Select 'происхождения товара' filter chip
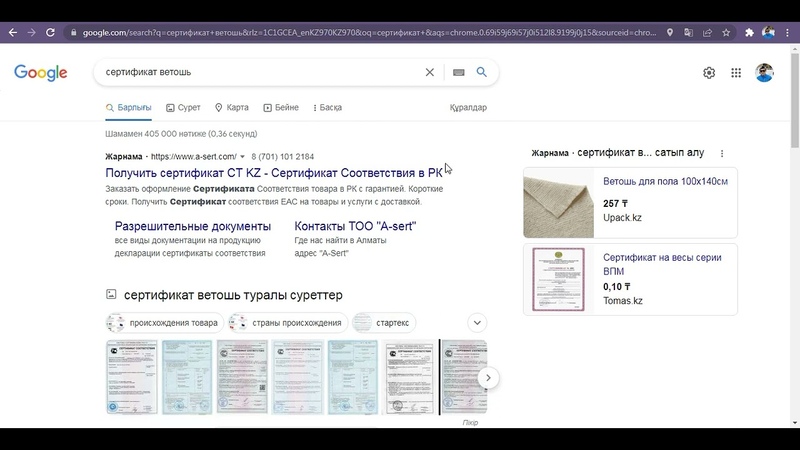This screenshot has width=800, height=450. click(165, 323)
